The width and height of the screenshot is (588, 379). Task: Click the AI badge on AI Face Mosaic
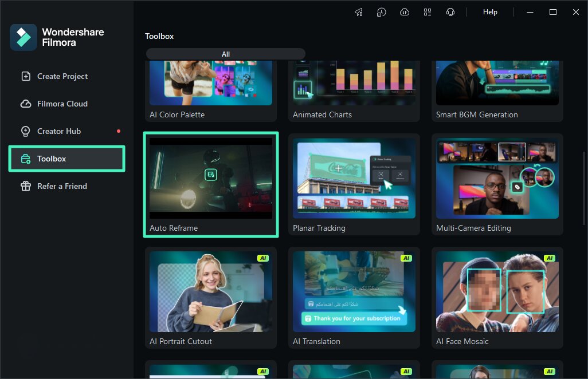point(550,258)
